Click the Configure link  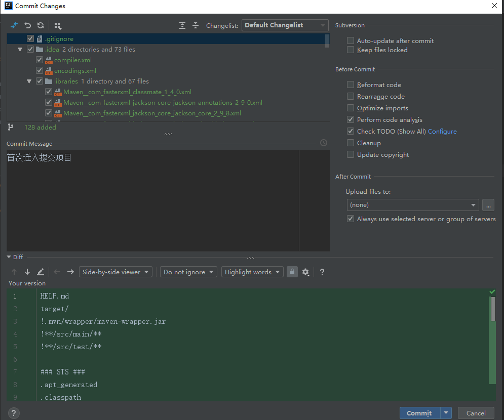(x=442, y=132)
